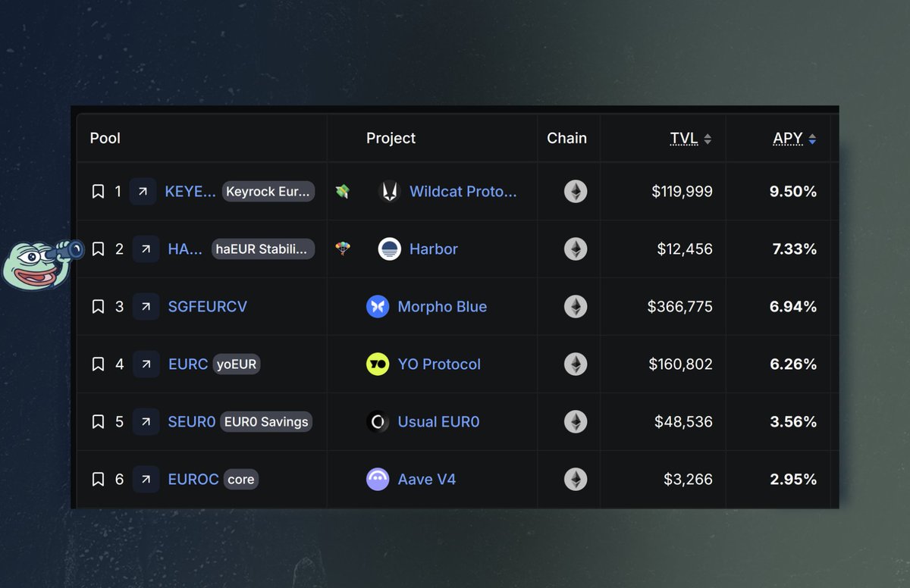
Task: Click the Aave V4 ghost logo
Action: click(x=378, y=480)
